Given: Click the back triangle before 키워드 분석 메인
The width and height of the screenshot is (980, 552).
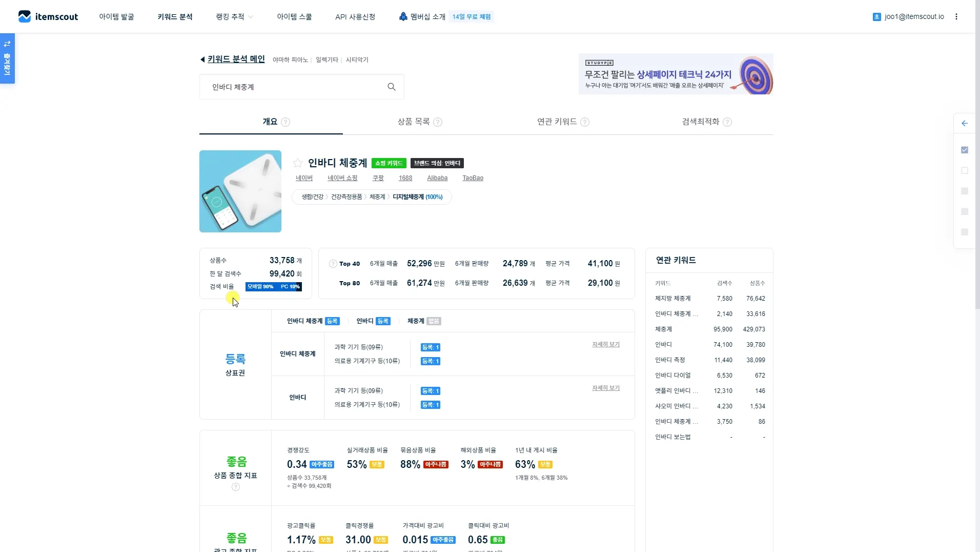Looking at the screenshot, I should coord(202,60).
